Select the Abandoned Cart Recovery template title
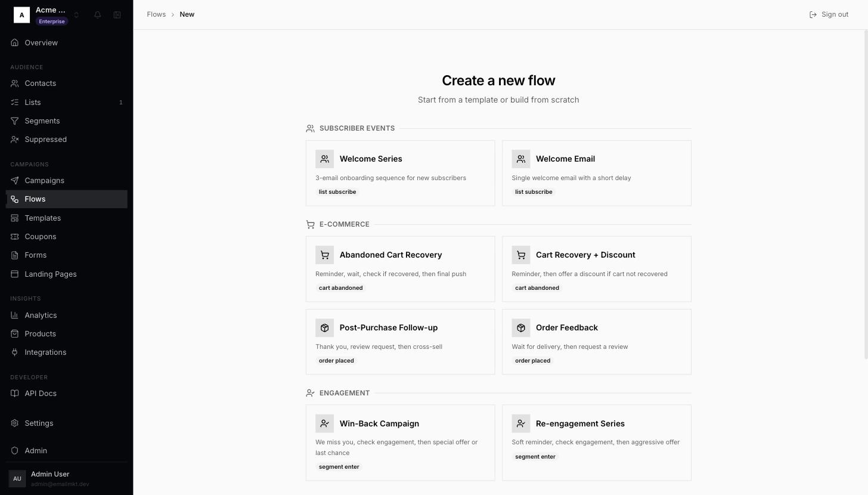 click(390, 255)
